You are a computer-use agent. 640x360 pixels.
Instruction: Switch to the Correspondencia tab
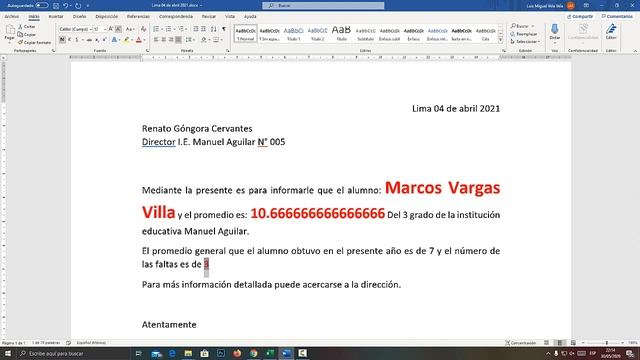coord(176,17)
